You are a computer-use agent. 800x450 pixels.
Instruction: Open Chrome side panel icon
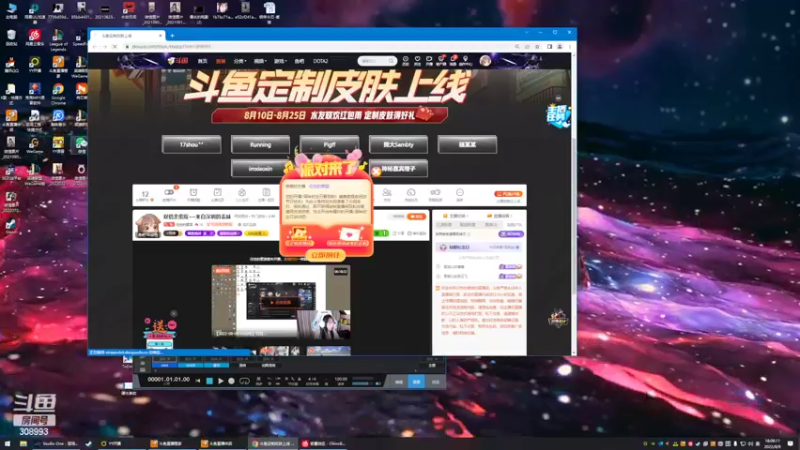point(549,46)
